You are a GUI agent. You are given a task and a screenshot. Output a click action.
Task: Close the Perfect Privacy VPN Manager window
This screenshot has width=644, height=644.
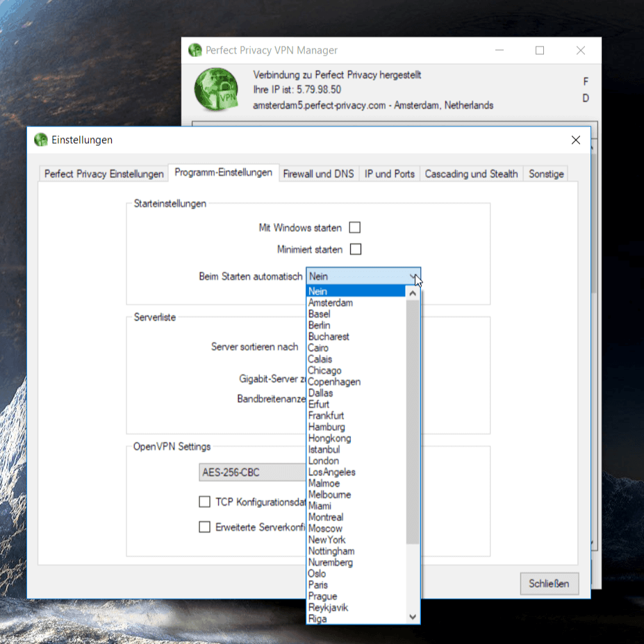click(580, 50)
